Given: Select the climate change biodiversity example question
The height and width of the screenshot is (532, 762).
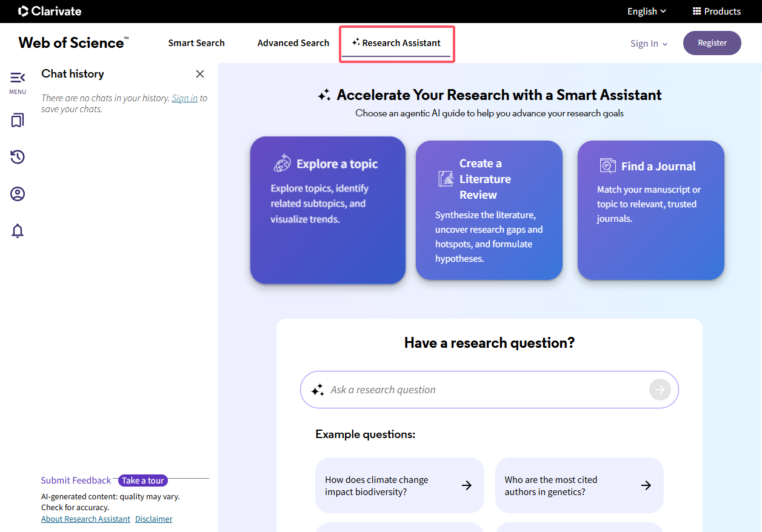Looking at the screenshot, I should coord(399,485).
